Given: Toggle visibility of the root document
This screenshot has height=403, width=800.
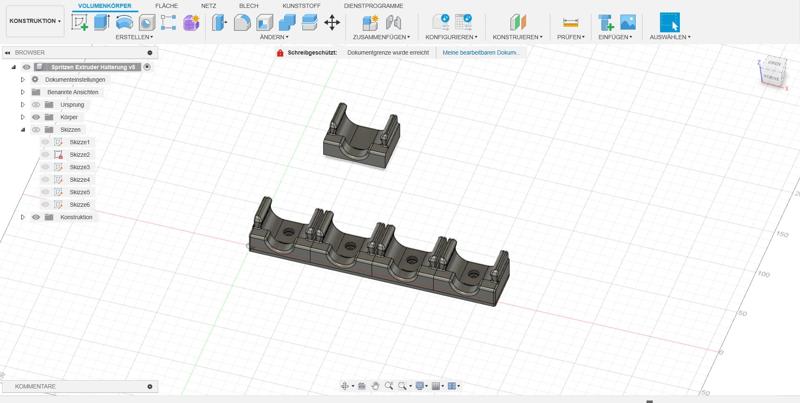Looking at the screenshot, I should pyautogui.click(x=27, y=67).
